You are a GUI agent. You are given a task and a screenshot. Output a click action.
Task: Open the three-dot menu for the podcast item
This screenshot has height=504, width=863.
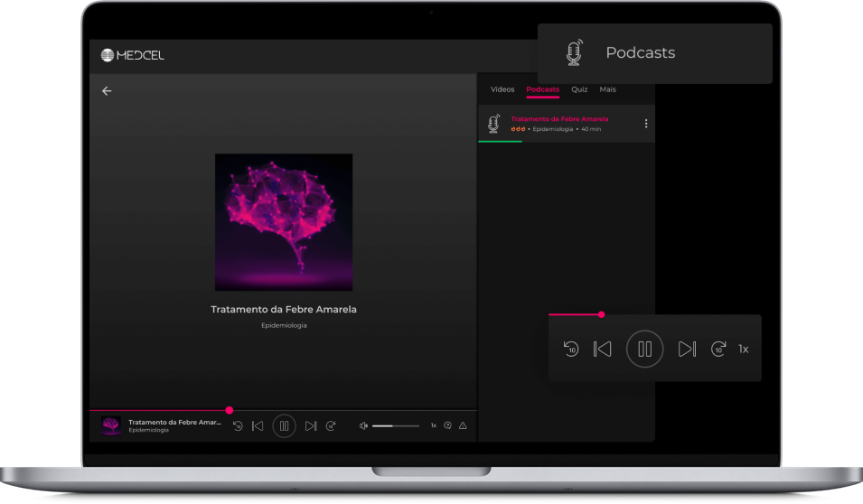tap(645, 124)
